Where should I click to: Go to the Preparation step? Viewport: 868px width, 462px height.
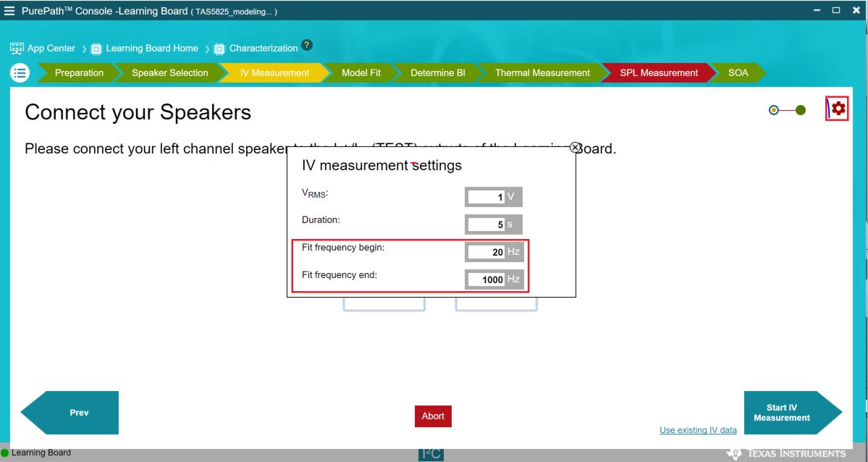(79, 72)
